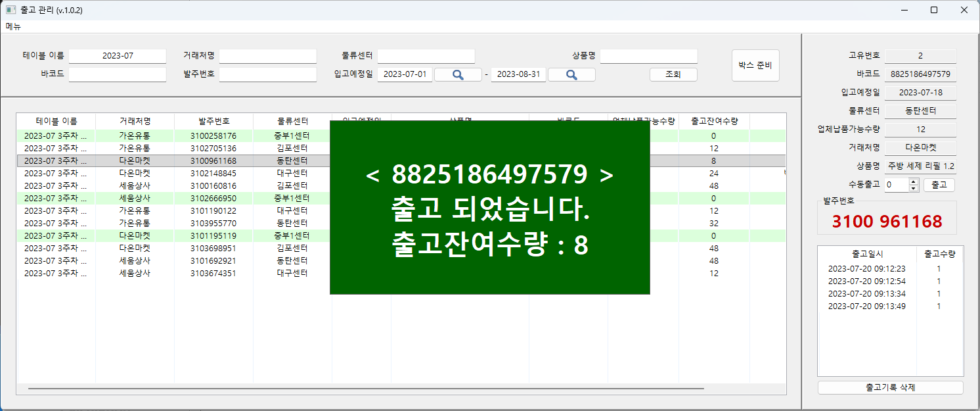Sort by the 발주번호 column header in table

tap(214, 122)
